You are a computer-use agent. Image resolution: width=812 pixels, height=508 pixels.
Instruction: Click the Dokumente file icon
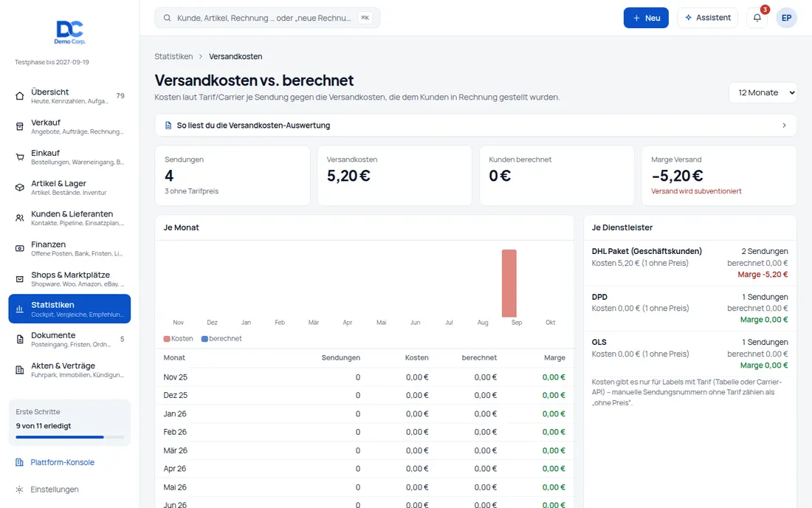pos(20,340)
